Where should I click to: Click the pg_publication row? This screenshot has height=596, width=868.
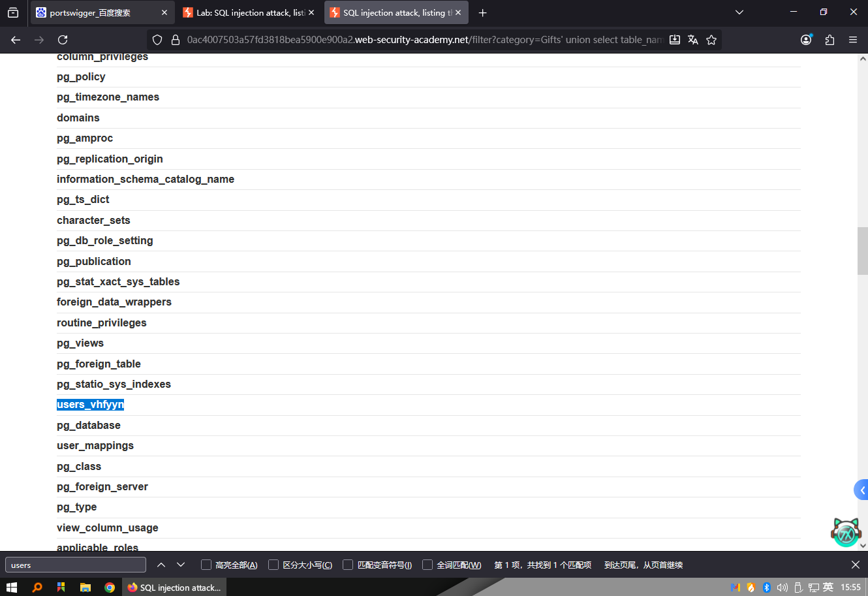tap(428, 262)
